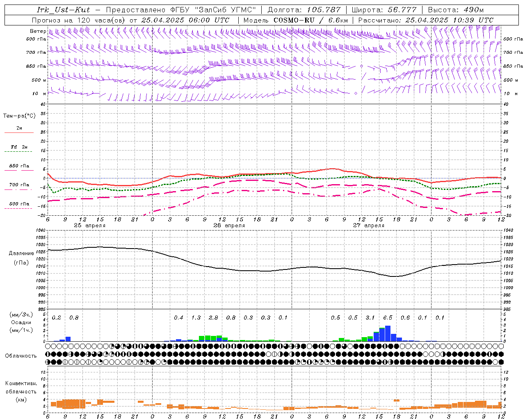This screenshot has width=525, height=420.
Task: Click the 1040 value on left pressure axis
Action: click(41, 230)
